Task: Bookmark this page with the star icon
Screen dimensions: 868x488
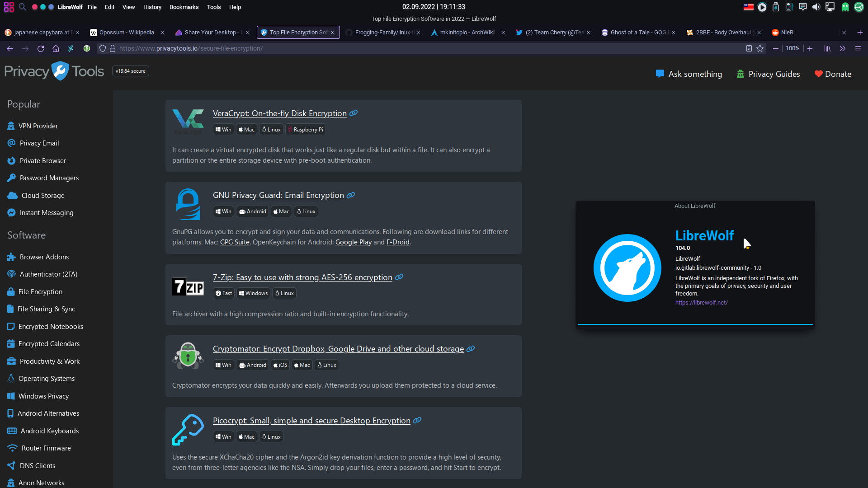Action: point(760,48)
